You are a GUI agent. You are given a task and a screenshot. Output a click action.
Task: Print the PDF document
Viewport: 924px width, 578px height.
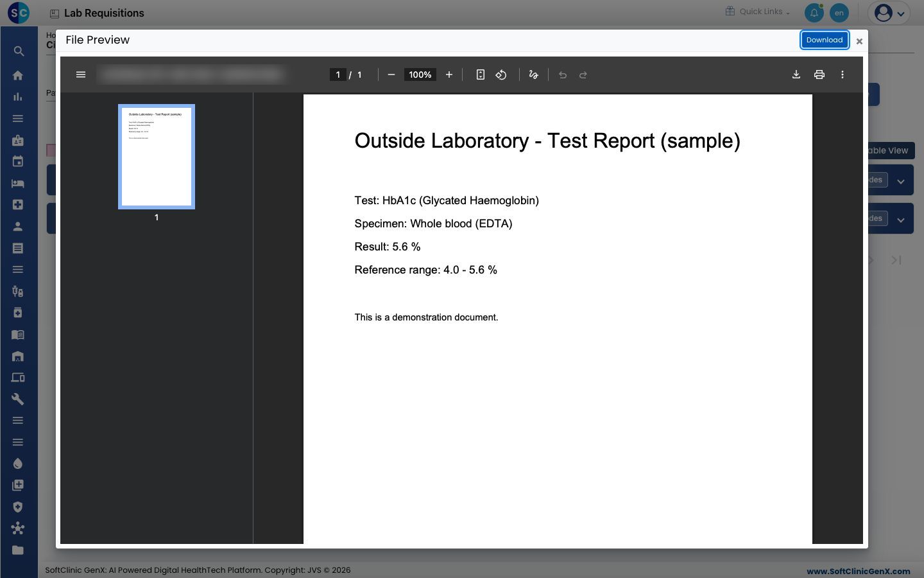pos(819,74)
